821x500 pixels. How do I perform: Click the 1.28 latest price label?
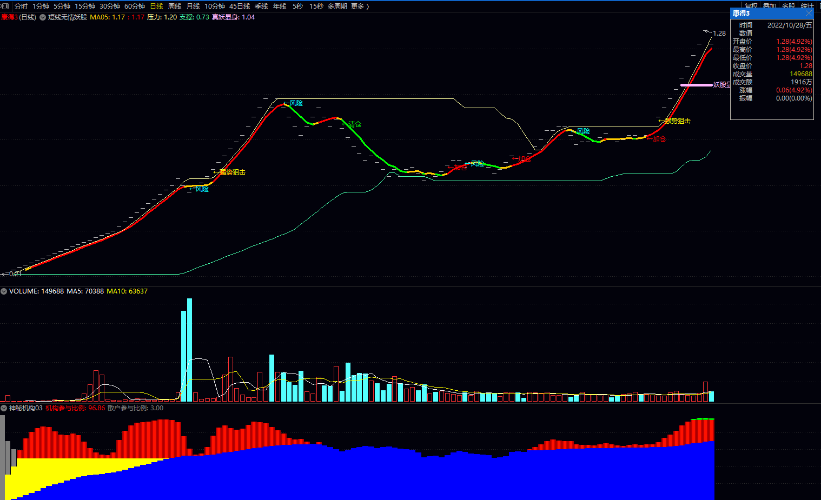(719, 34)
